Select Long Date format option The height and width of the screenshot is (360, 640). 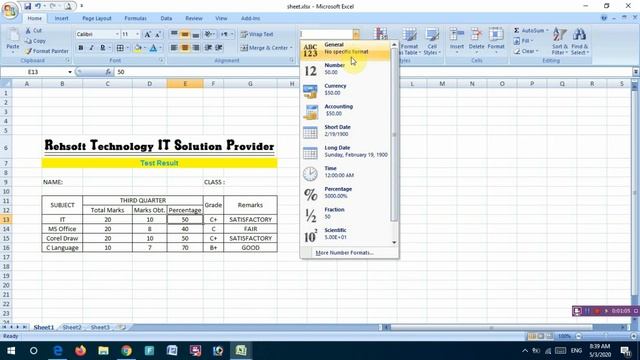(345, 153)
